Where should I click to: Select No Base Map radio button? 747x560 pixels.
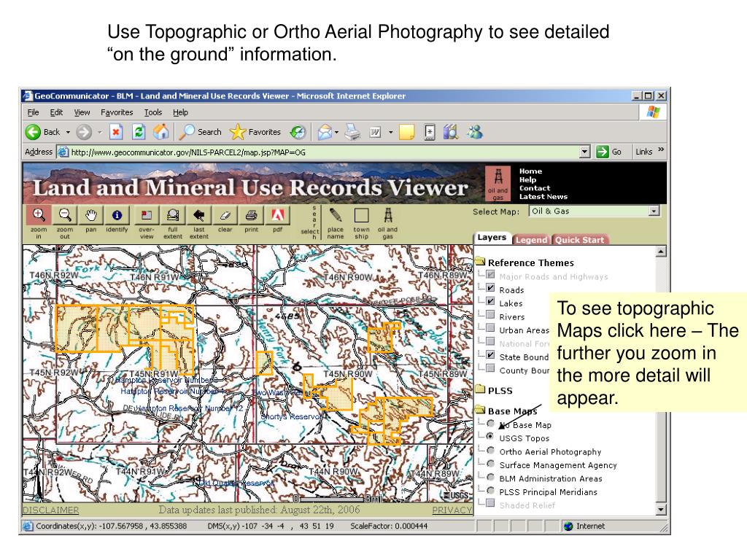click(x=490, y=424)
